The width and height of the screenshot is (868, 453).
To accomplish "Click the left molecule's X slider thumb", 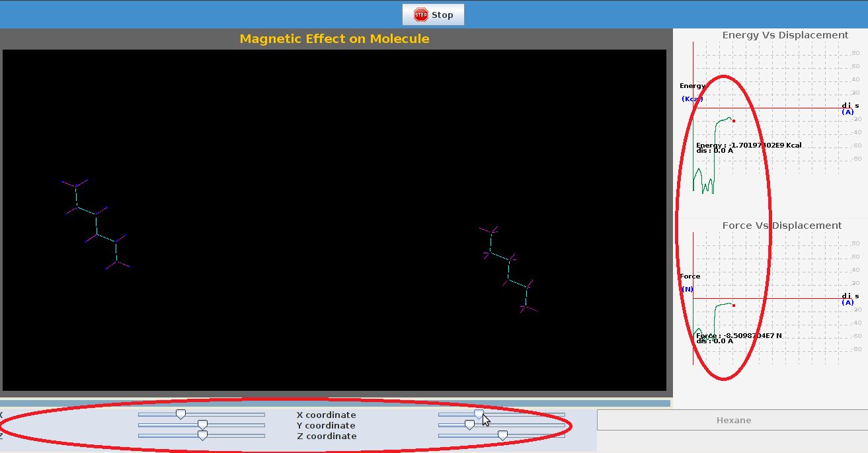I will pos(180,415).
